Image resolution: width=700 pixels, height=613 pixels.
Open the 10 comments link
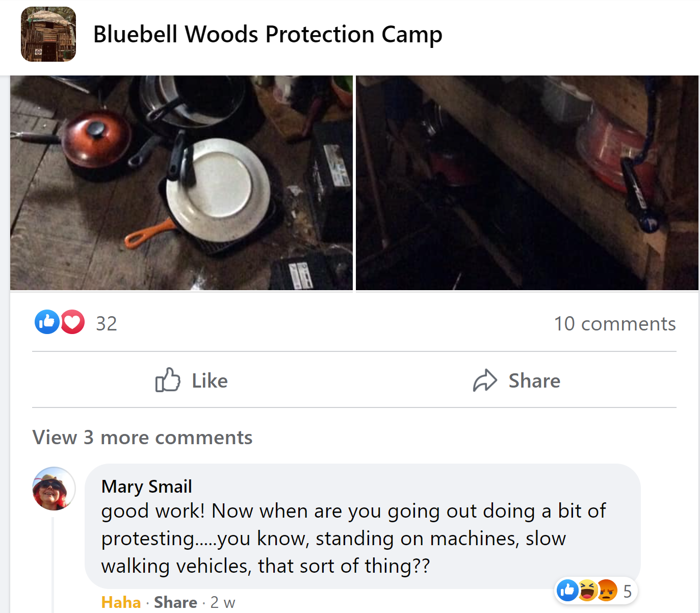click(615, 324)
